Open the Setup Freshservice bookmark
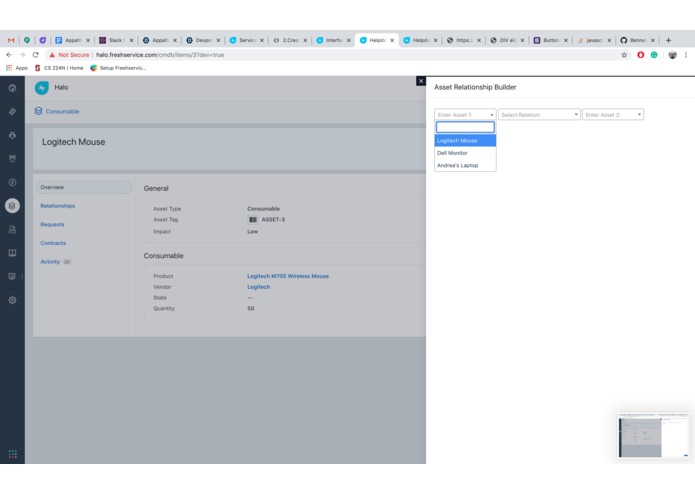Image resolution: width=695 pixels, height=494 pixels. pos(118,68)
